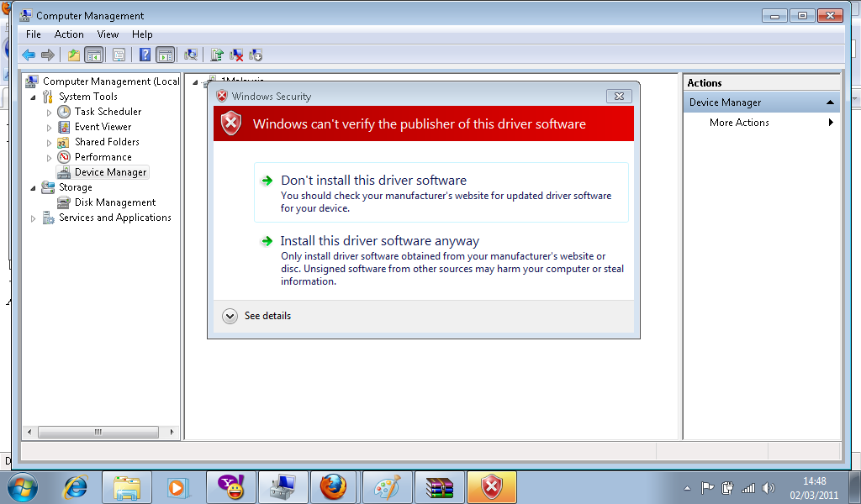Screen dimensions: 861x504
Task: Open Firefox from taskbar
Action: point(334,487)
